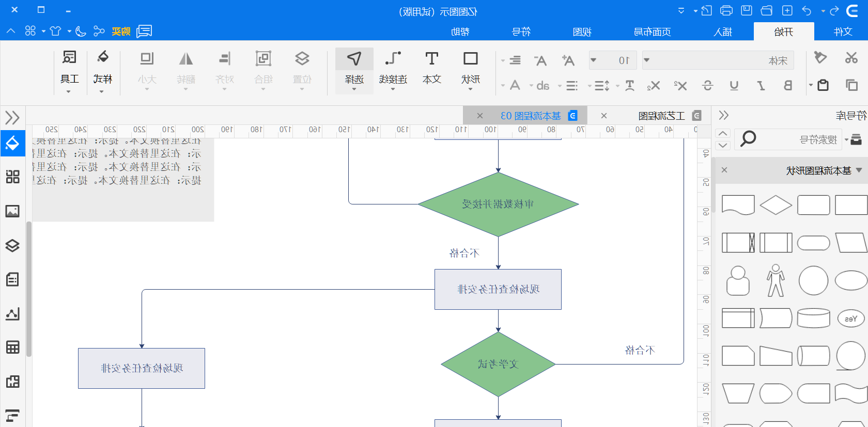
Task: Select the 连接线 connector tool
Action: 393,71
